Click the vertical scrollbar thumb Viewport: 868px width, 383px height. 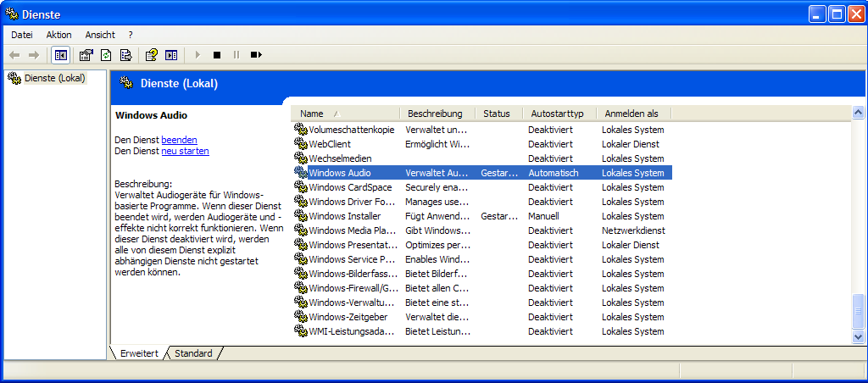859,311
